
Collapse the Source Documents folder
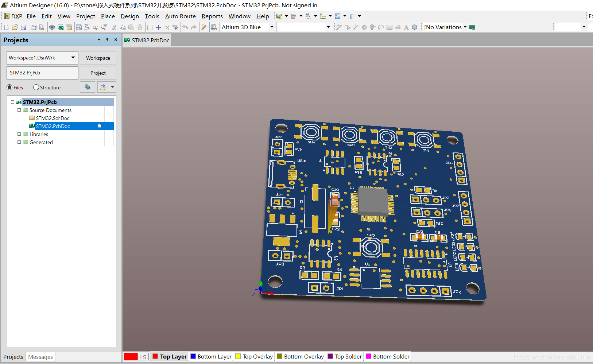[x=19, y=110]
